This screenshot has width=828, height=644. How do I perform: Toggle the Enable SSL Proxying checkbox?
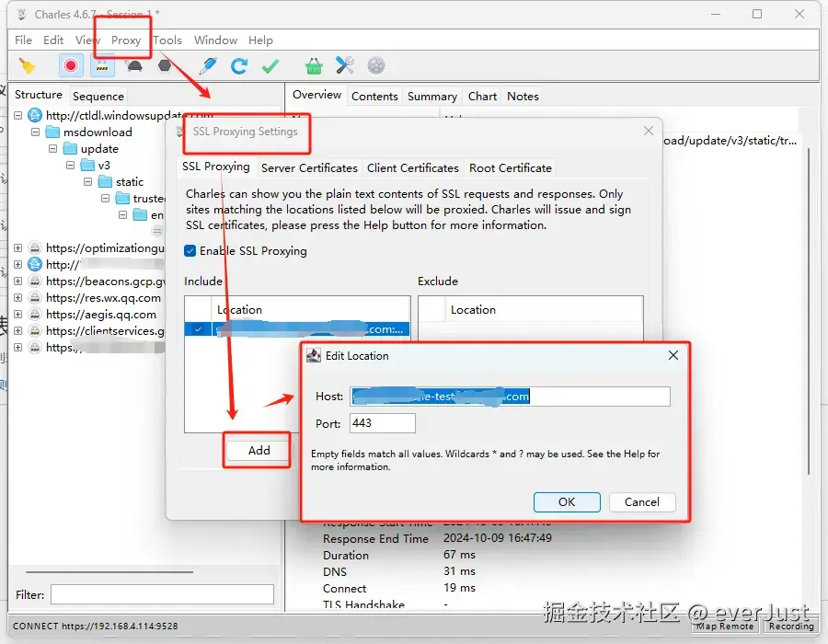coord(190,251)
